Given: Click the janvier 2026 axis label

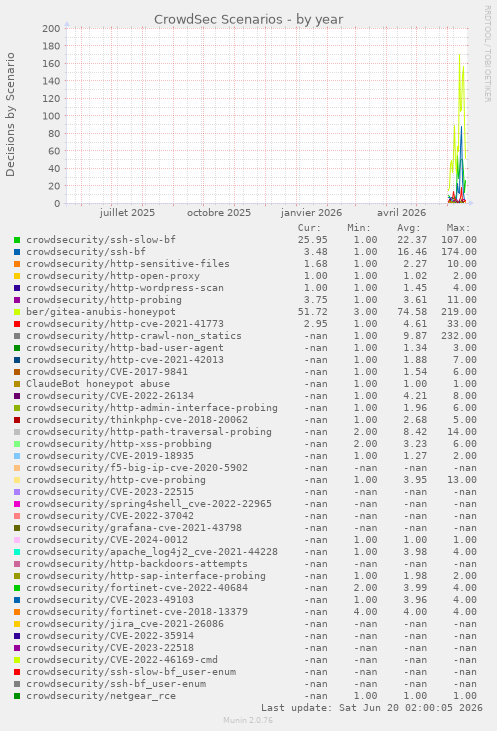Looking at the screenshot, I should (x=311, y=213).
